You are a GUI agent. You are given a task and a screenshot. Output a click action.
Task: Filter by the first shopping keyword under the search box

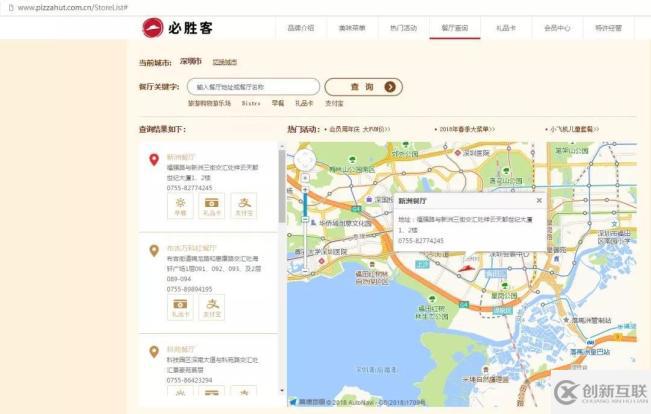209,103
